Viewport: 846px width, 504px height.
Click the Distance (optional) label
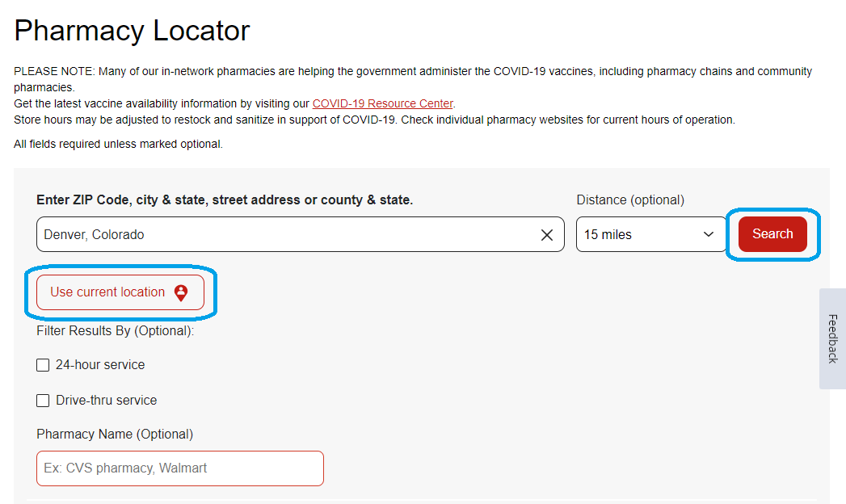click(630, 200)
